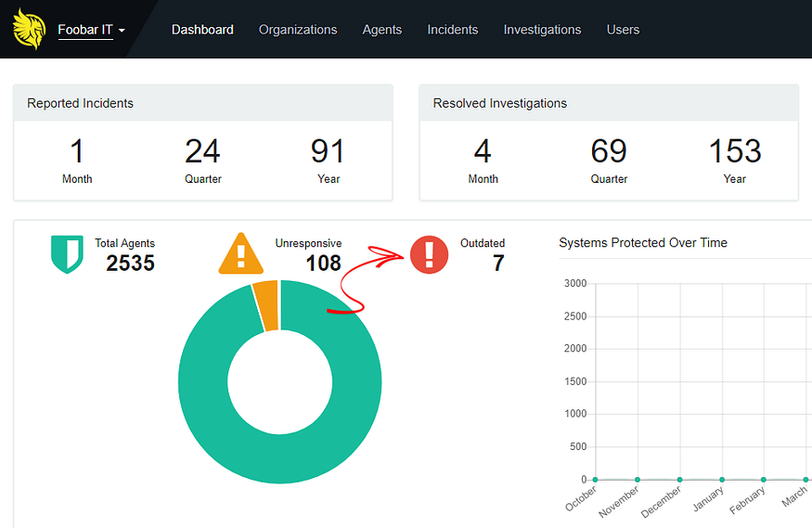Click the February data point on chart
This screenshot has width=812, height=528.
point(764,480)
